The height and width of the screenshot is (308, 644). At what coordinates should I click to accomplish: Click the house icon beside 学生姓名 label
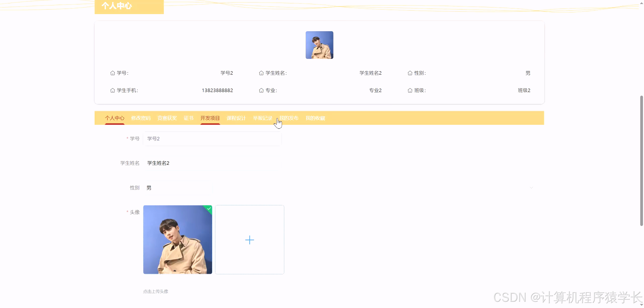[x=261, y=73]
